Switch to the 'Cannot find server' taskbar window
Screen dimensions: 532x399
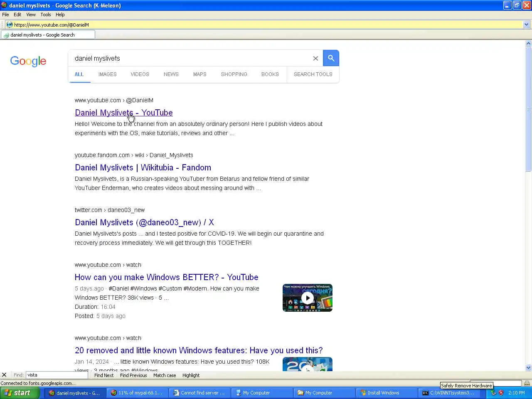click(199, 393)
